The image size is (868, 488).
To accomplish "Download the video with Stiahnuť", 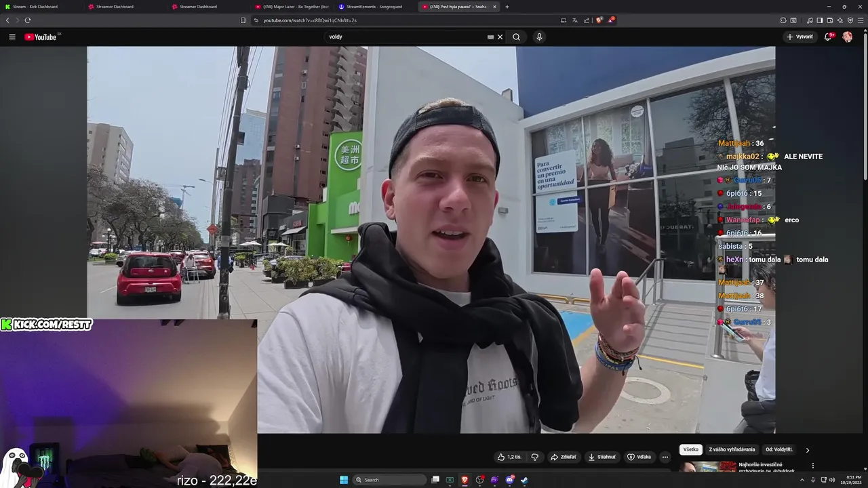I will point(602,457).
